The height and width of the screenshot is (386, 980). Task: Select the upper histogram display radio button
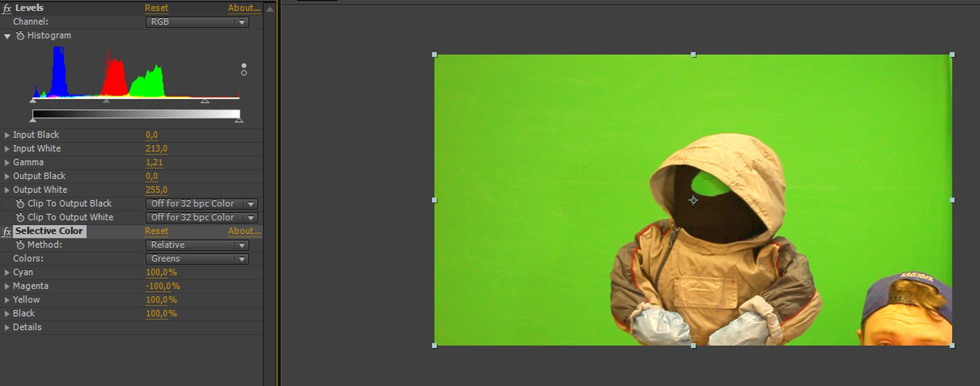(244, 66)
